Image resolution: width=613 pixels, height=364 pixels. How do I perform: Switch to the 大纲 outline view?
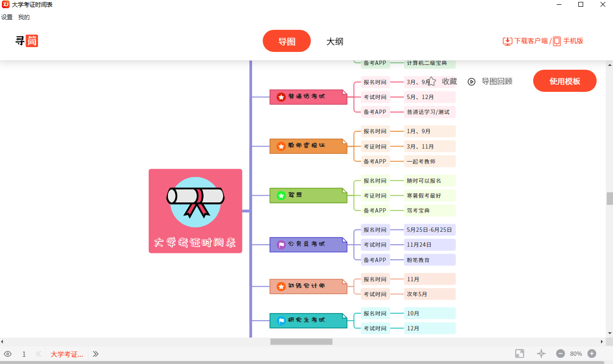click(335, 42)
